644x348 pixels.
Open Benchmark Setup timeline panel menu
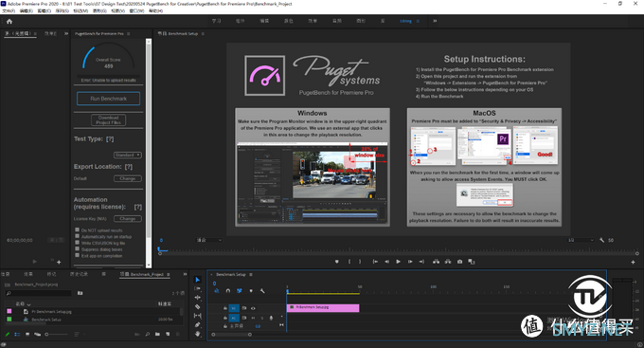pyautogui.click(x=251, y=275)
